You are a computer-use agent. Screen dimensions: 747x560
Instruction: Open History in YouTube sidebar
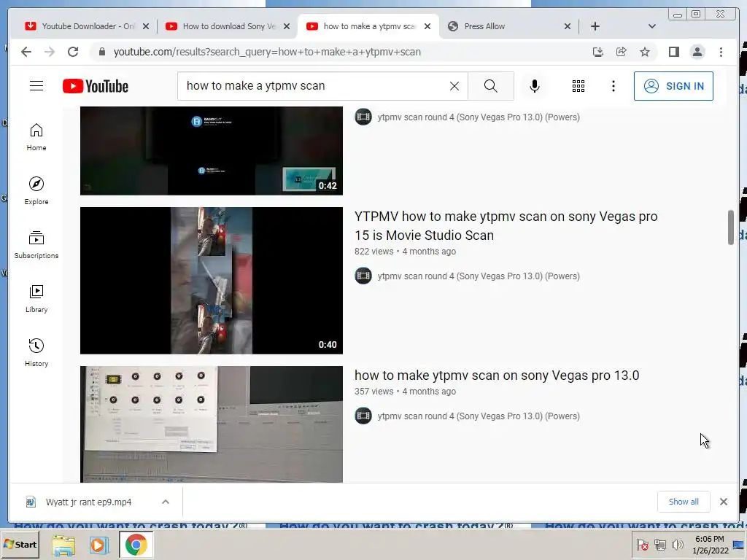(x=36, y=352)
